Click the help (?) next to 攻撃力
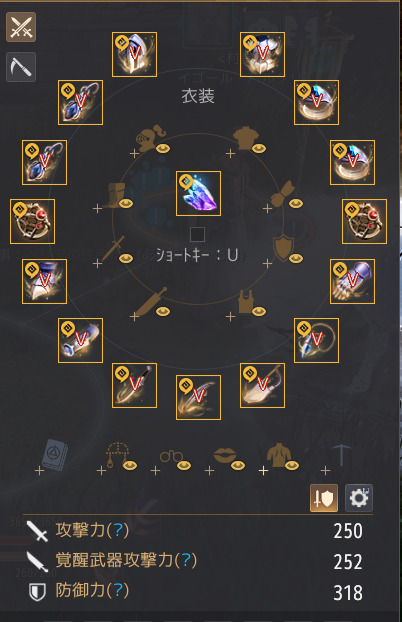Viewport: 402px width, 622px height. click(118, 530)
